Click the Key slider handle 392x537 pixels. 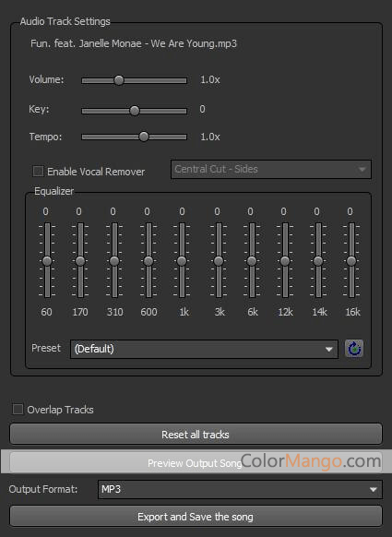(135, 111)
